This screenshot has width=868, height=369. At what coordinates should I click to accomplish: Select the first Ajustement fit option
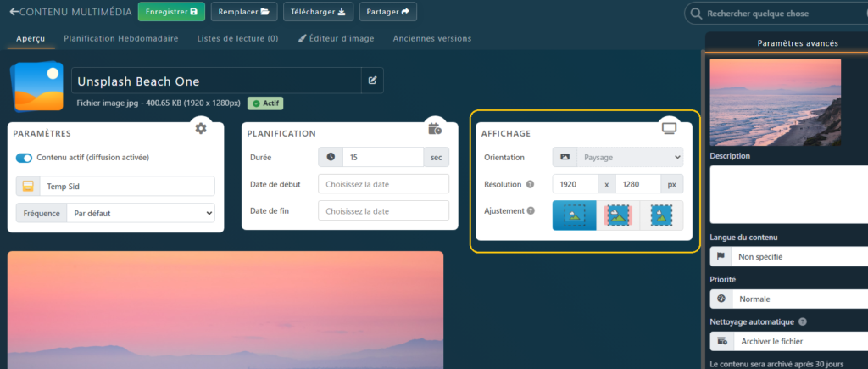574,215
